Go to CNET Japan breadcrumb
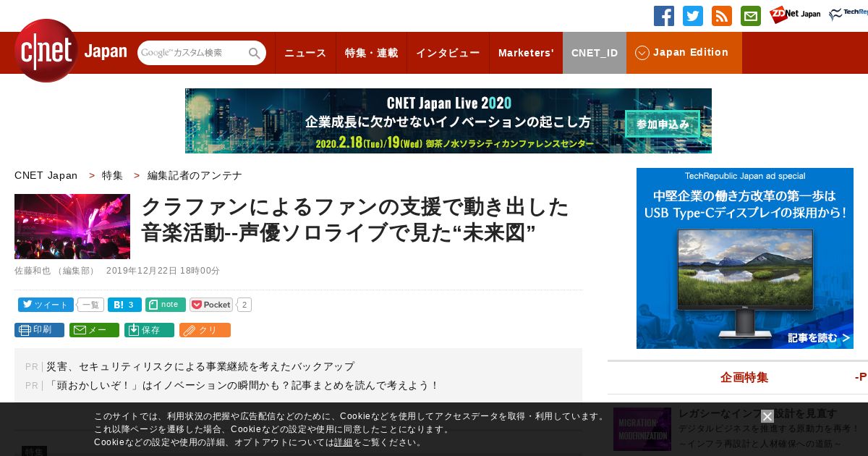The image size is (868, 456). click(x=46, y=175)
